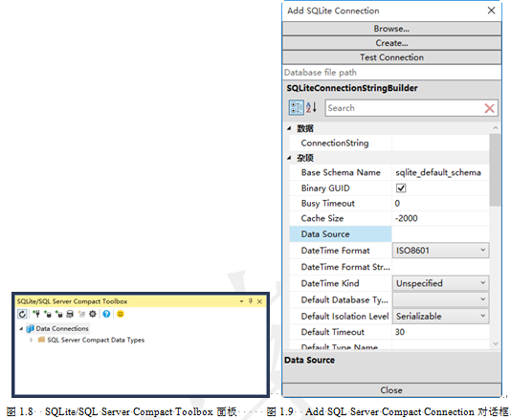The width and height of the screenshot is (511, 420).
Task: Select the DateTime Kind property label
Action: coord(330,283)
